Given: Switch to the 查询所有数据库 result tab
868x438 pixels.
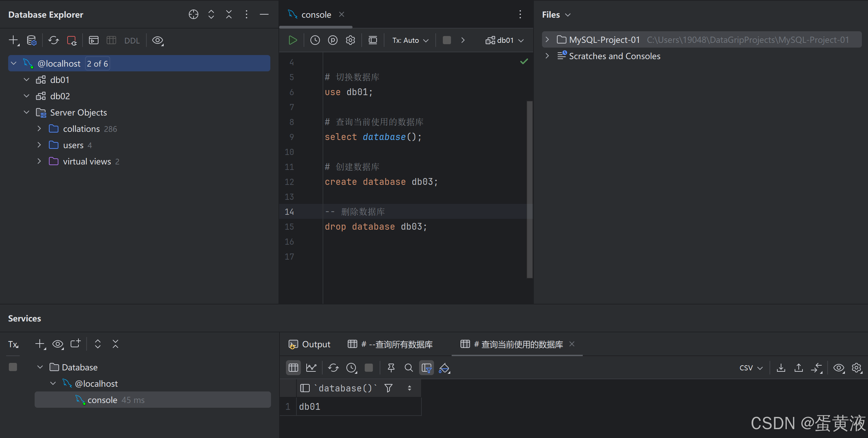Looking at the screenshot, I should [391, 344].
